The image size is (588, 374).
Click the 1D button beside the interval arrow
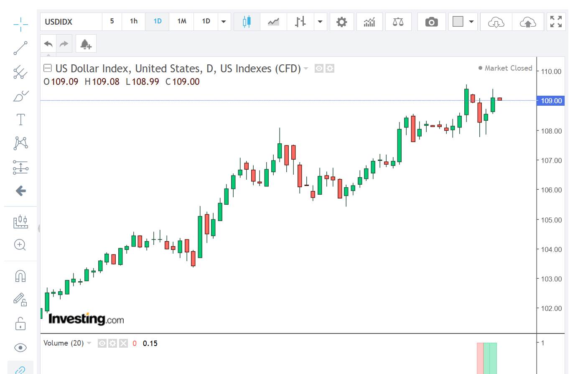click(206, 21)
